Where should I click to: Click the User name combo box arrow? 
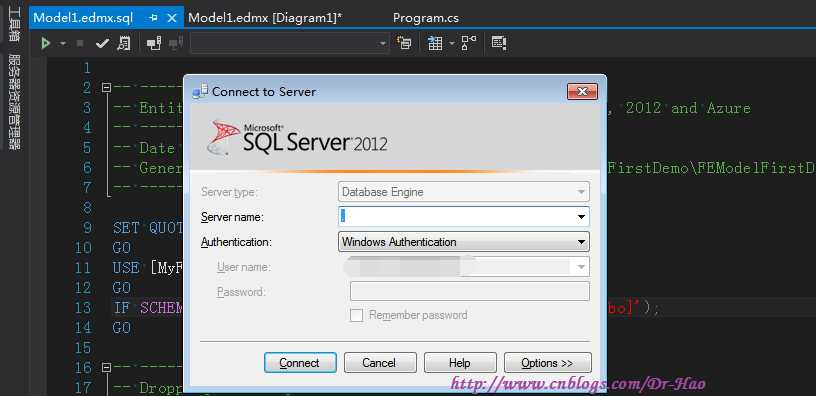[x=581, y=267]
